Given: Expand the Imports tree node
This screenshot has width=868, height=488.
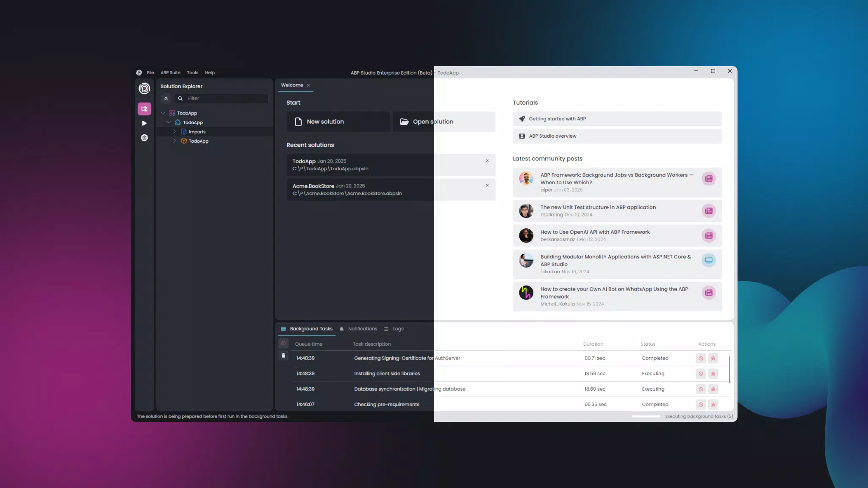Looking at the screenshot, I should tap(175, 132).
